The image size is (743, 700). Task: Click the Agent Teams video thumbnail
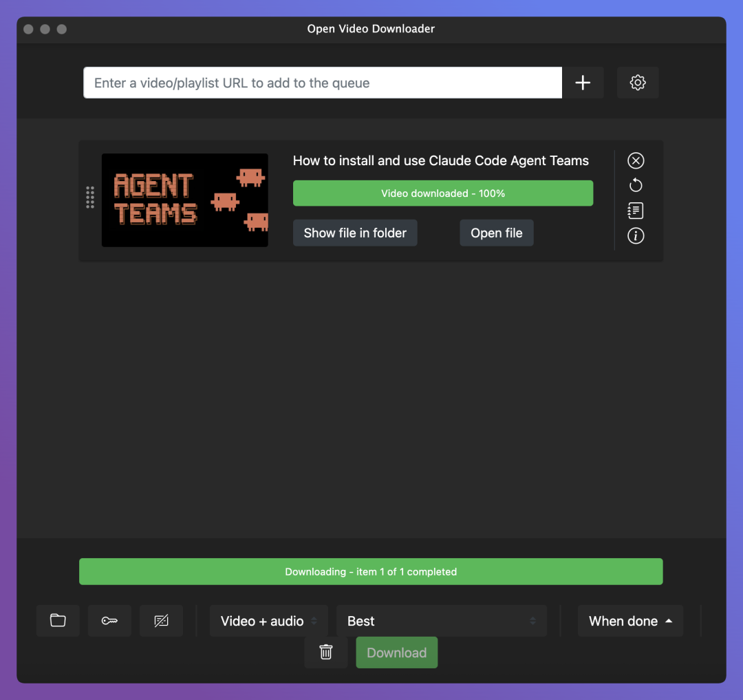[184, 200]
